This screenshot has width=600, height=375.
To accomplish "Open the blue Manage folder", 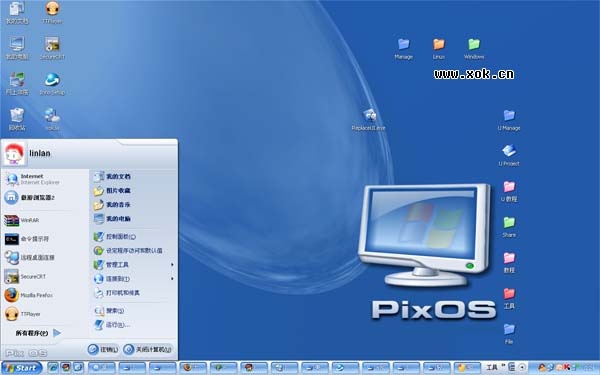I will pos(403,48).
